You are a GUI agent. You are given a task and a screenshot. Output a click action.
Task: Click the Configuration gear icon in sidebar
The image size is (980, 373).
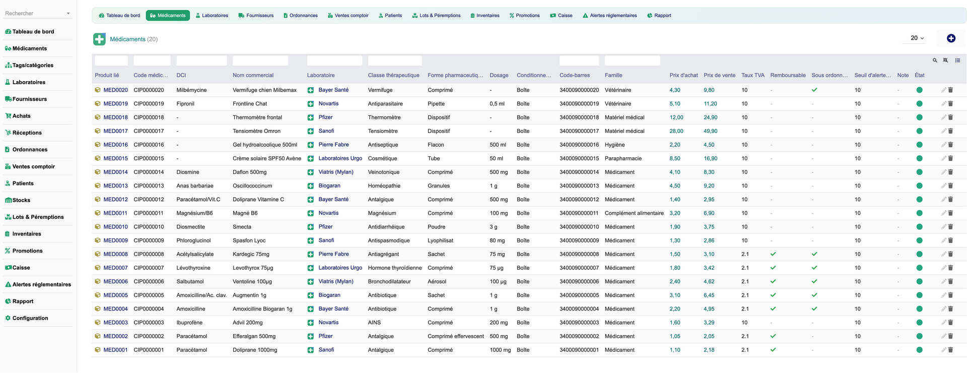[8, 318]
